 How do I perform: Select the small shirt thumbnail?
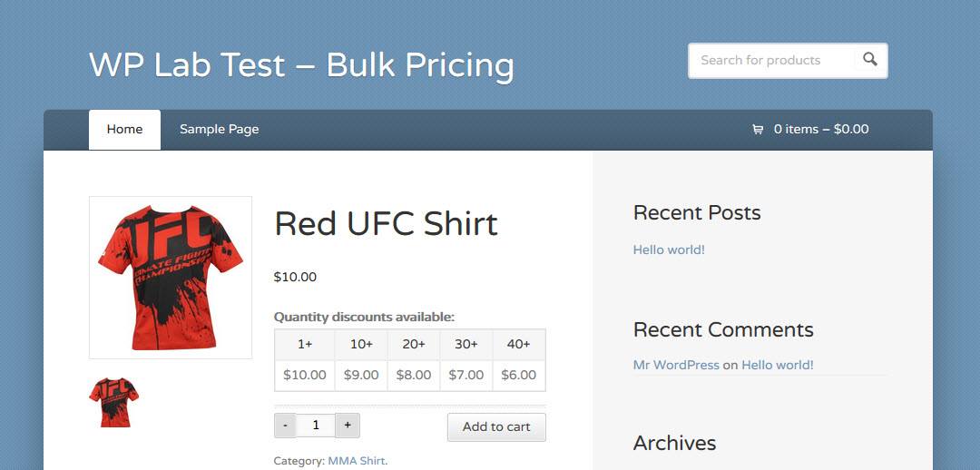[113, 402]
